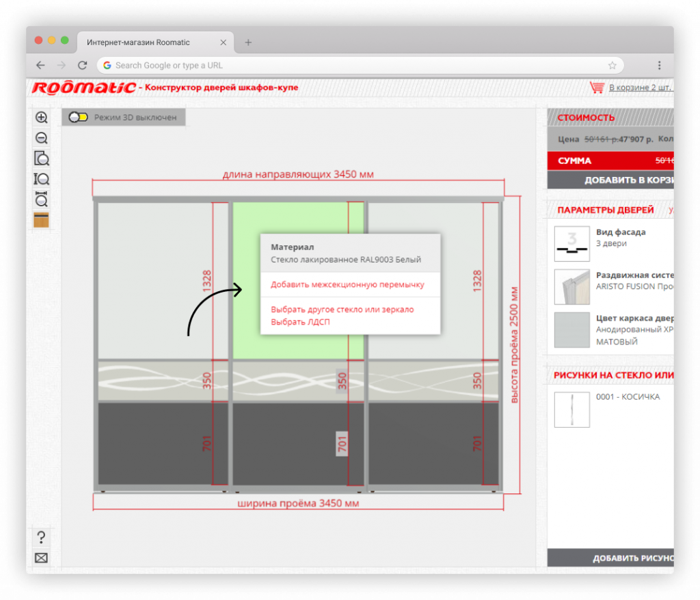The width and height of the screenshot is (700, 600).
Task: Toggle the 3D mode switch
Action: 78,118
